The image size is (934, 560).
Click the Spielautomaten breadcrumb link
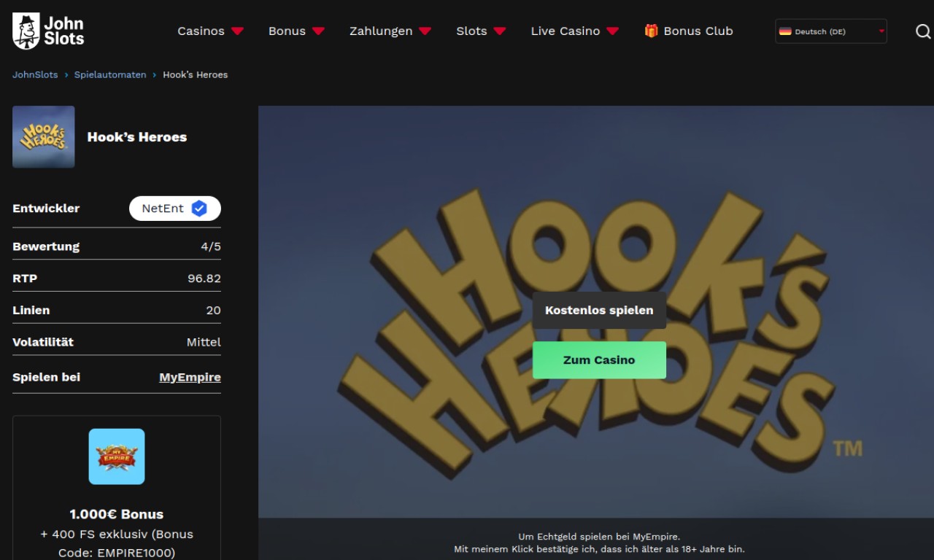(110, 74)
